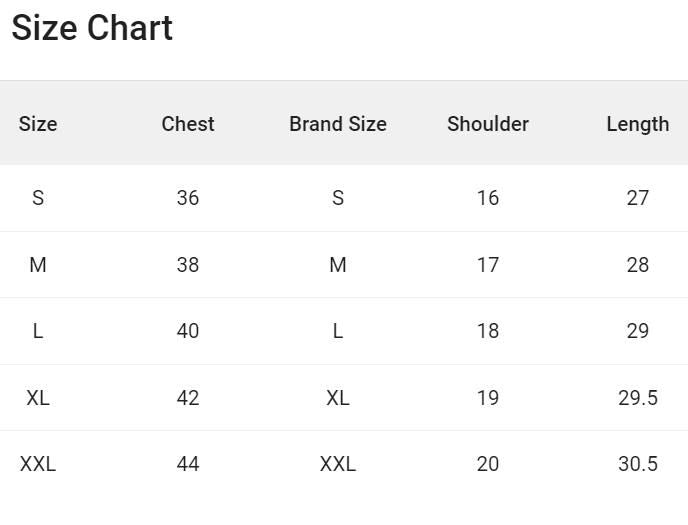Select length value 27
This screenshot has height=525, width=688.
point(638,198)
